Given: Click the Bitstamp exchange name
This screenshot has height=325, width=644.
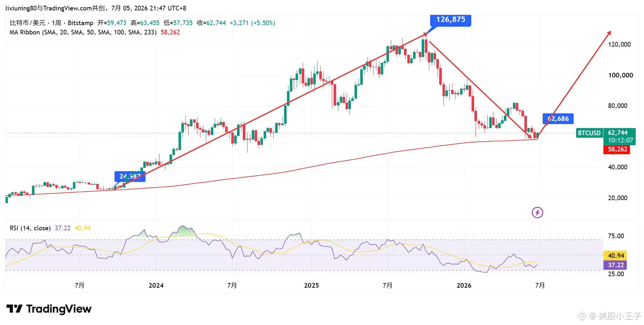Looking at the screenshot, I should coord(80,23).
